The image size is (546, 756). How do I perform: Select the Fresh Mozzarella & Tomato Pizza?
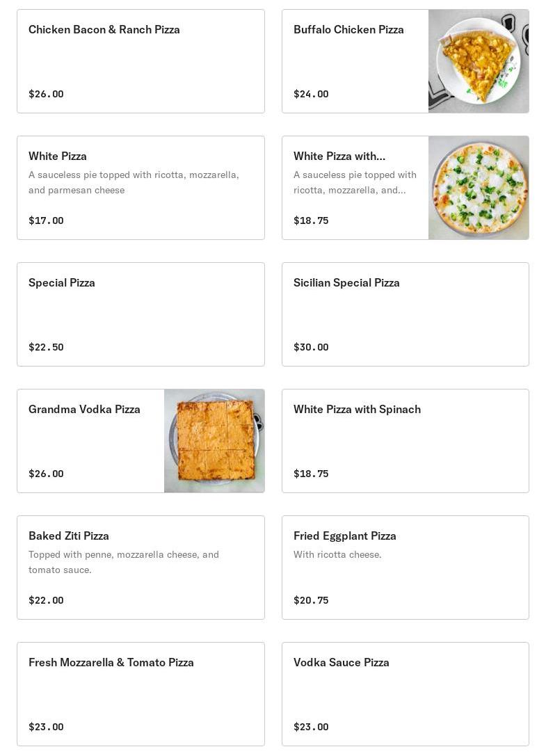[140, 694]
